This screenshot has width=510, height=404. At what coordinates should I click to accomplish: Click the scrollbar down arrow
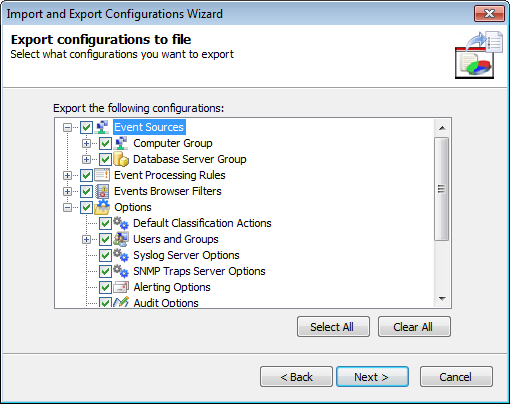click(x=442, y=299)
